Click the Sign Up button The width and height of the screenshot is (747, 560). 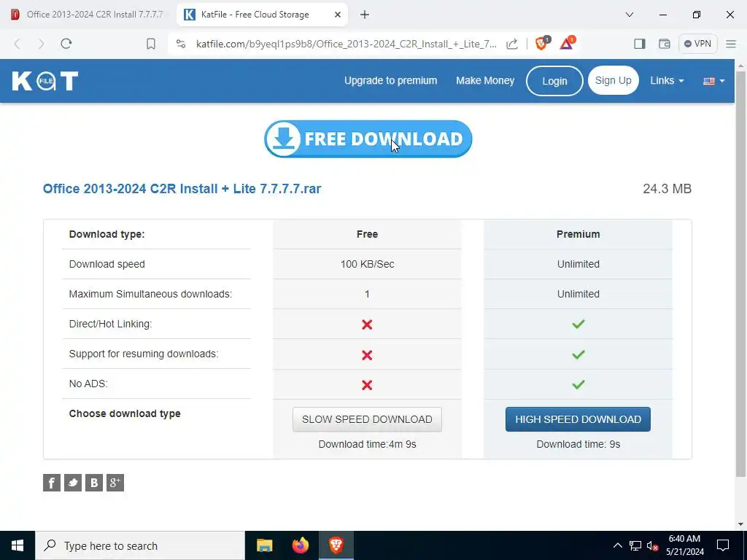pos(613,80)
